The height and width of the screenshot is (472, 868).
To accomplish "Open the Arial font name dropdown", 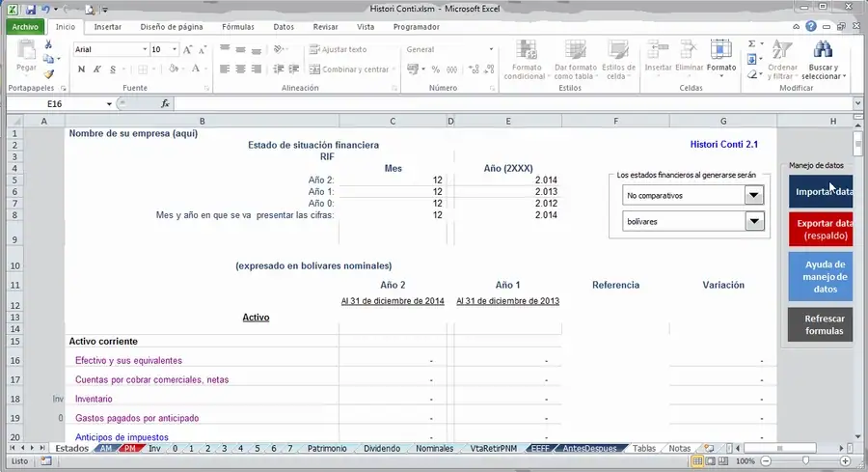I will click(145, 49).
